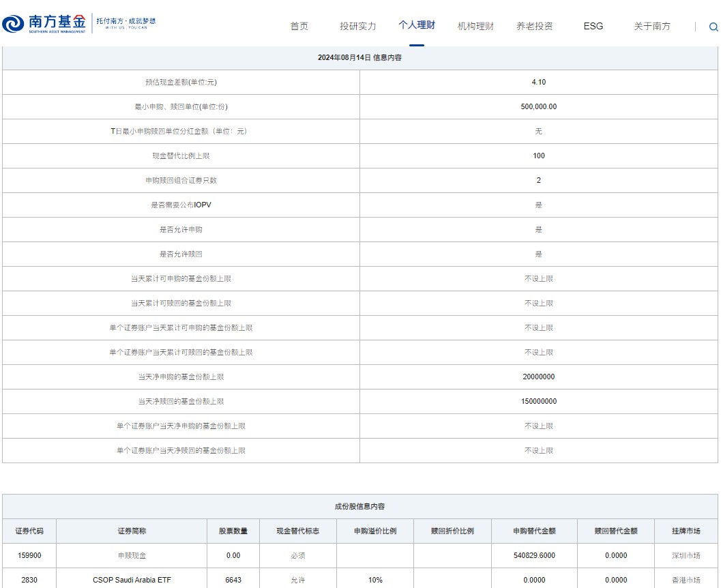Select the 500,000.00 minimum unit value
Viewport: 721px width, 588px height.
click(x=538, y=107)
